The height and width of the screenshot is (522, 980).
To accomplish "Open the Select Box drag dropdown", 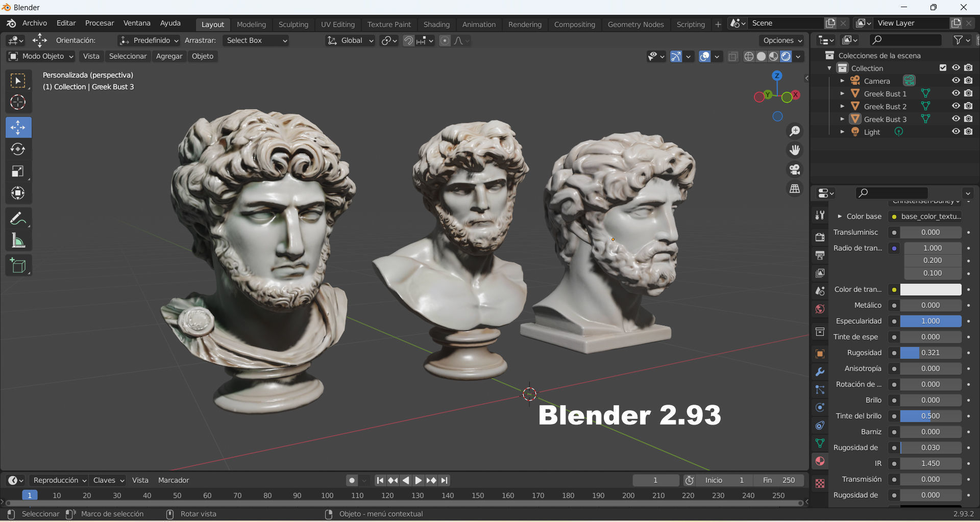I will (x=257, y=40).
